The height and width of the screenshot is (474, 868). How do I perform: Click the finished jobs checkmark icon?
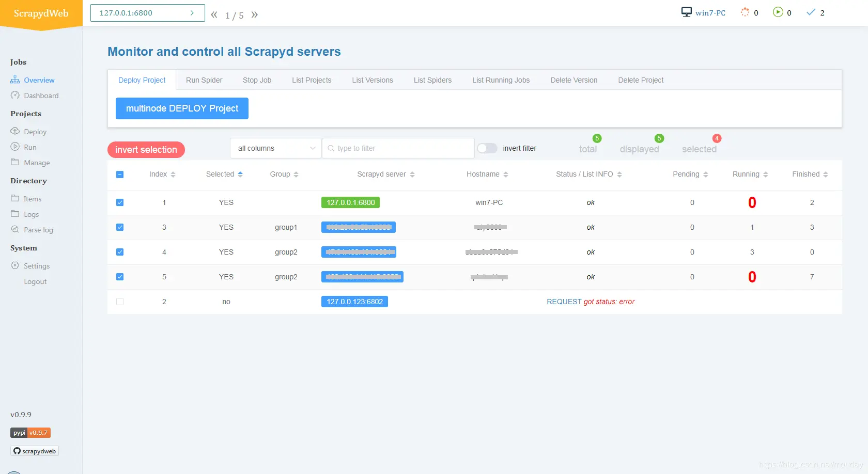click(x=811, y=12)
